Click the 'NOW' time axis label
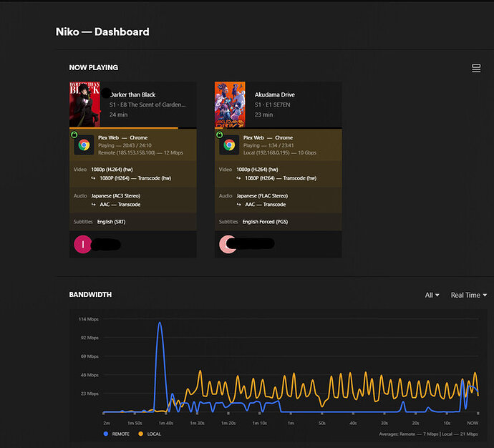494x448 pixels. (x=473, y=423)
